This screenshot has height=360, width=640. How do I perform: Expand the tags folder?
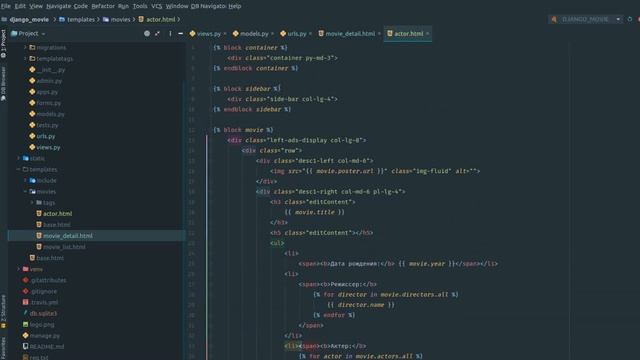pos(32,202)
